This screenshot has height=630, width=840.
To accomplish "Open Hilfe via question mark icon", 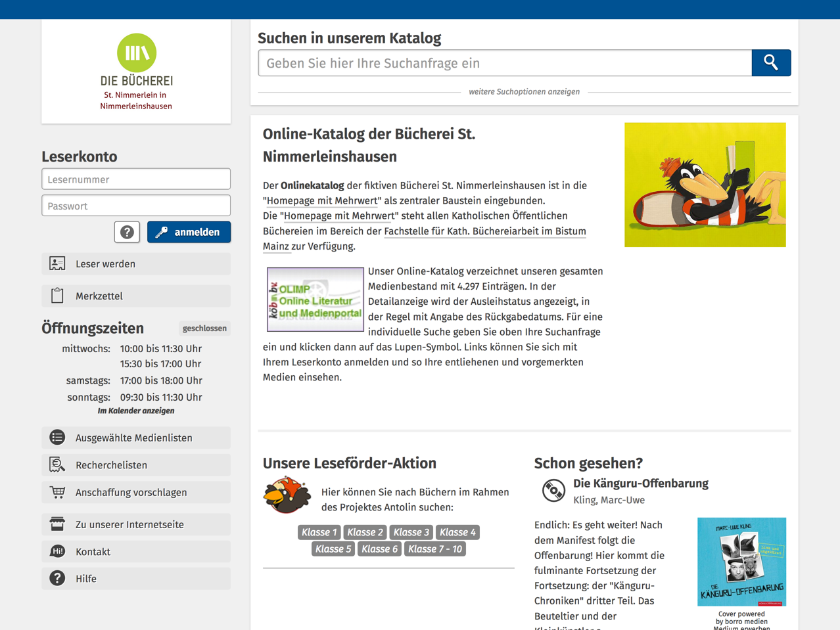I will pyautogui.click(x=57, y=579).
